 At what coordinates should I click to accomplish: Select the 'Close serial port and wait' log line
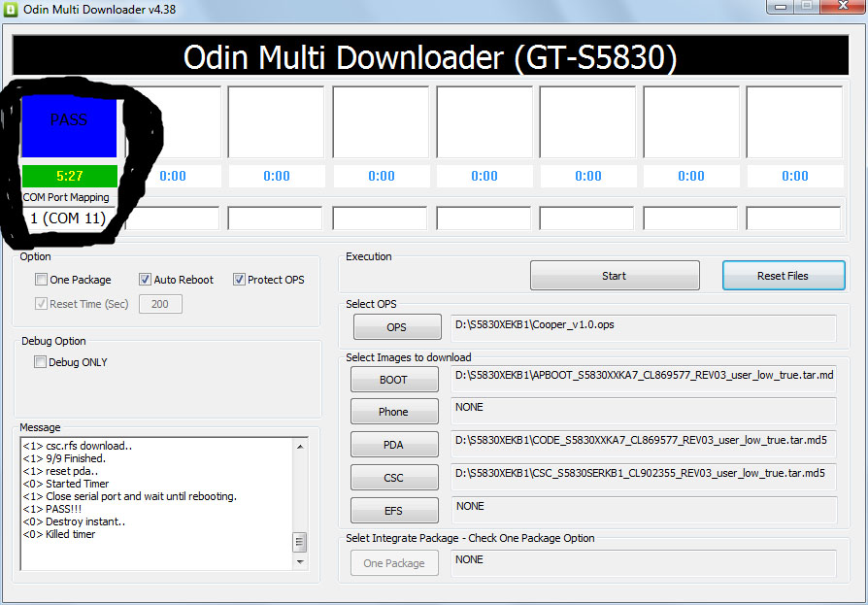coord(130,496)
